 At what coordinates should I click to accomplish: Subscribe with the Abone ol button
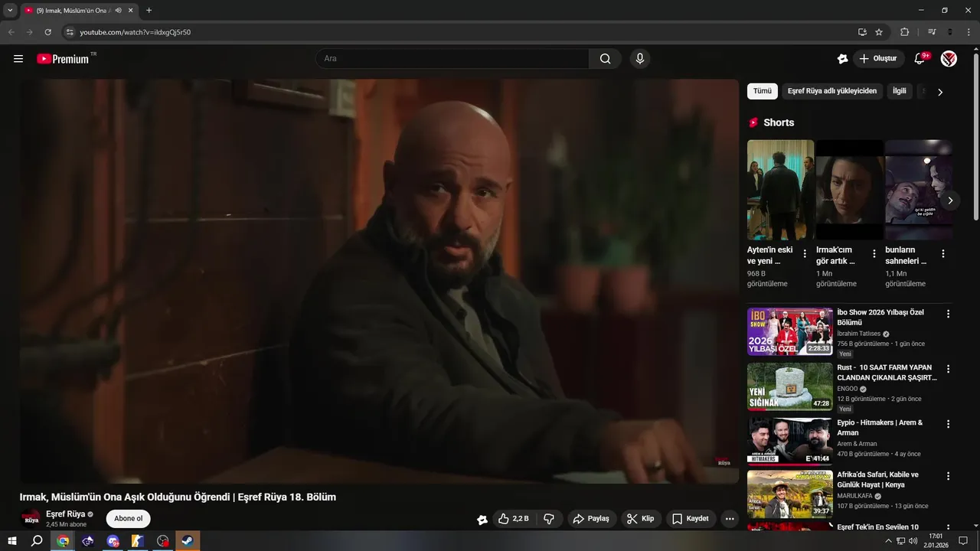click(128, 519)
